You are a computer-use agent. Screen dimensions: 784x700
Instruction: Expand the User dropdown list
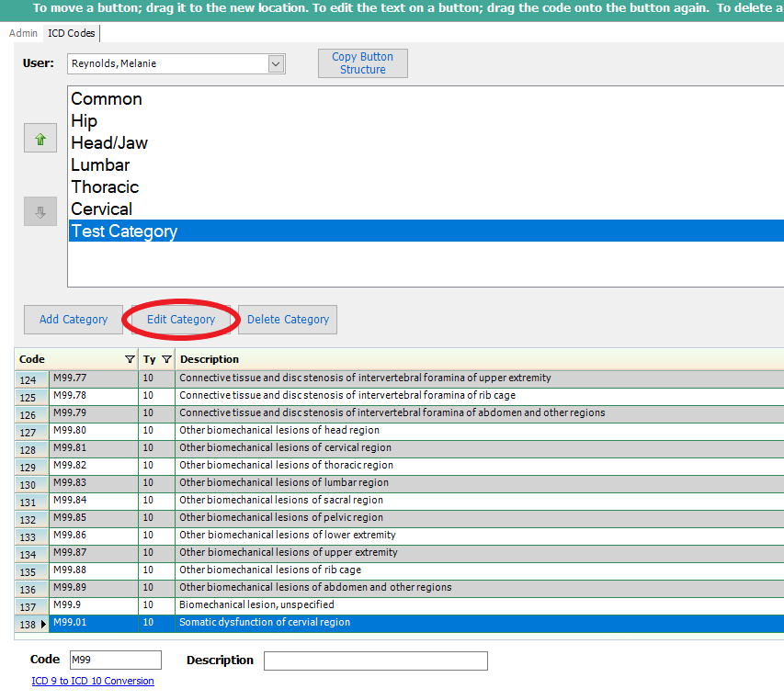[x=276, y=63]
